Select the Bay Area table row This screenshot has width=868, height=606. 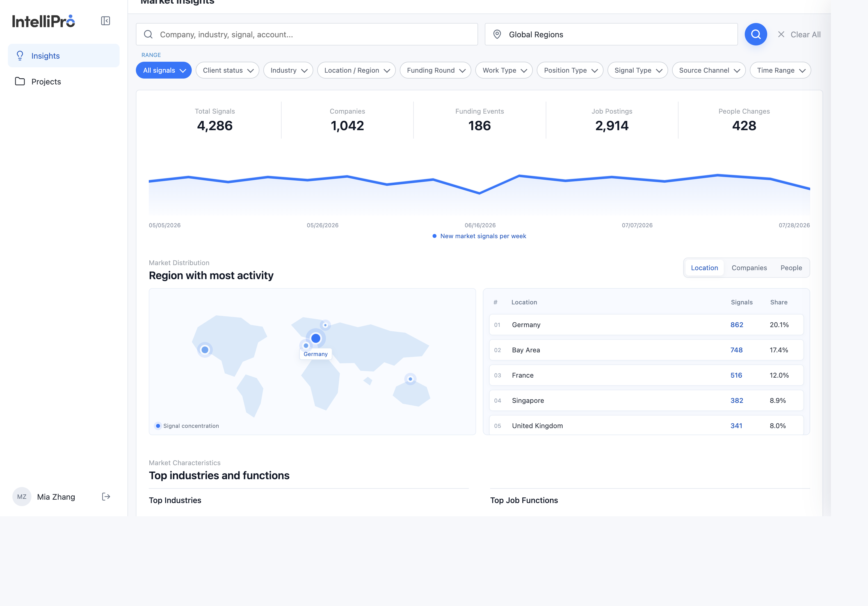pyautogui.click(x=647, y=350)
